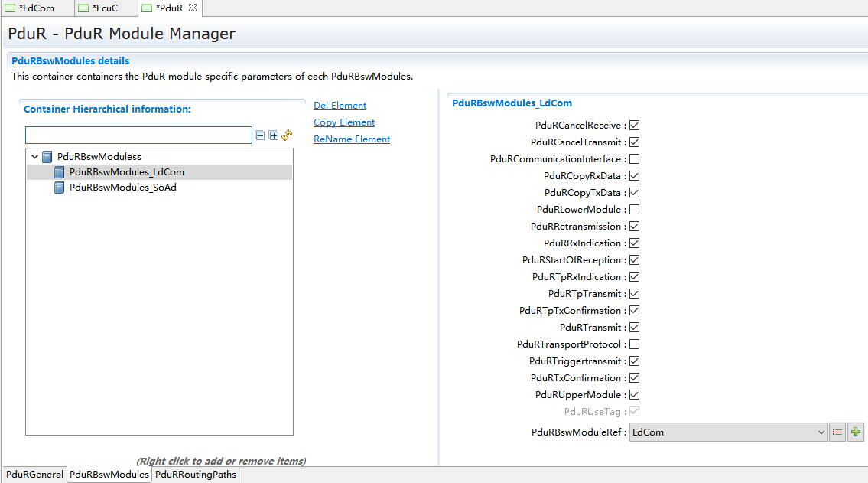Click the refresh tree icon
This screenshot has width=868, height=483.
287,135
